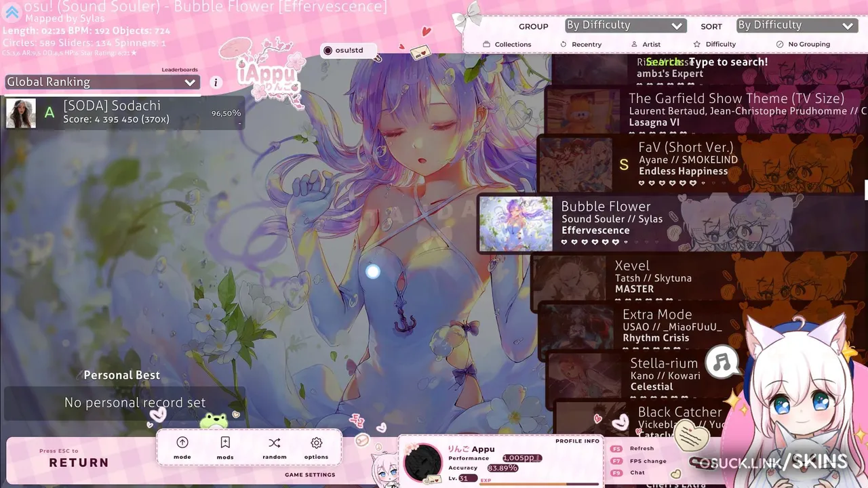Screen dimensions: 868x488
Task: Open the GROUP By Difficulty dropdown
Action: point(625,26)
